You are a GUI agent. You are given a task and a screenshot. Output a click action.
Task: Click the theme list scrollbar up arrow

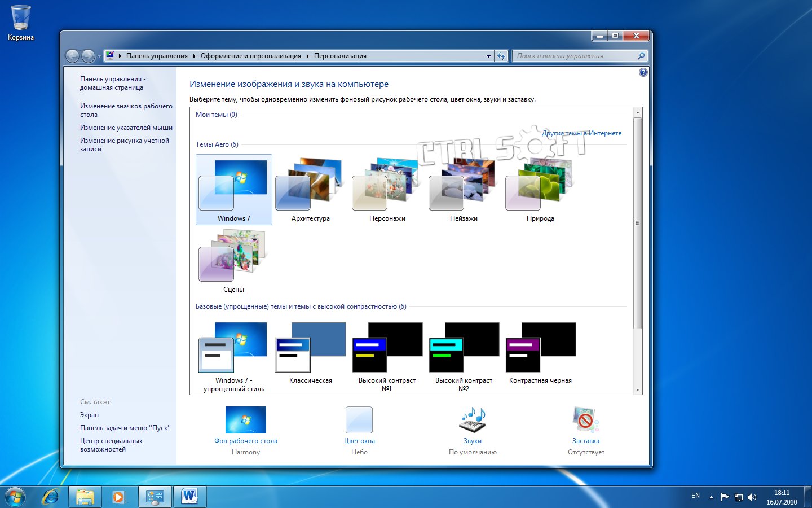[638, 113]
